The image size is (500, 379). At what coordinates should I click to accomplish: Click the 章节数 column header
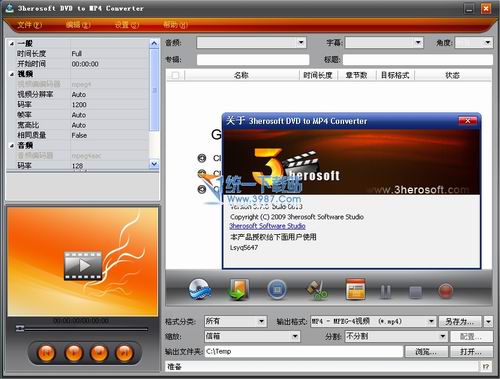[357, 75]
